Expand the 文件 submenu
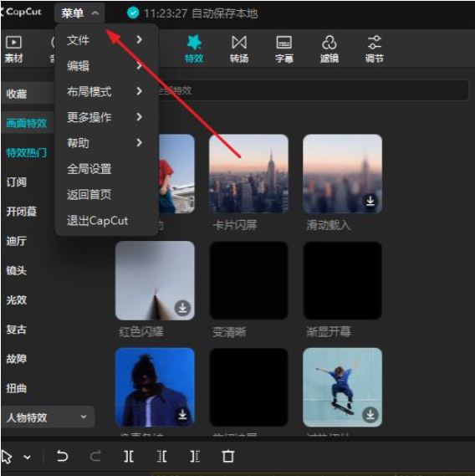 (105, 40)
